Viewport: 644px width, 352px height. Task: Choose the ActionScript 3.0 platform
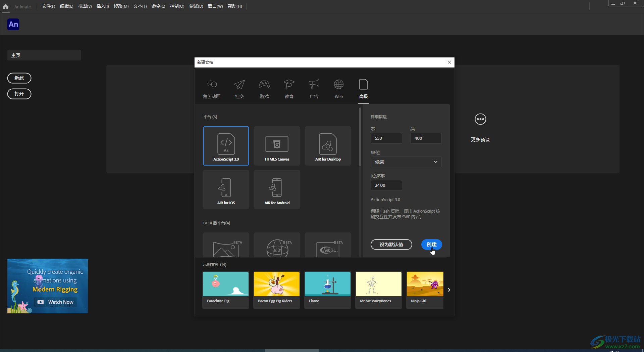(x=226, y=146)
